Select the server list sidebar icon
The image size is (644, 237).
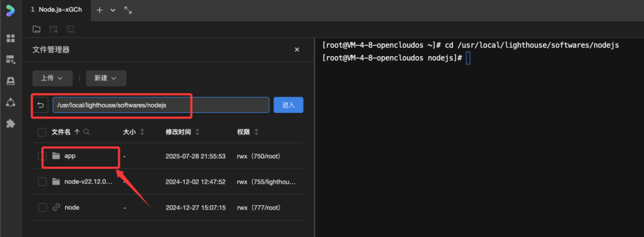pos(11,60)
